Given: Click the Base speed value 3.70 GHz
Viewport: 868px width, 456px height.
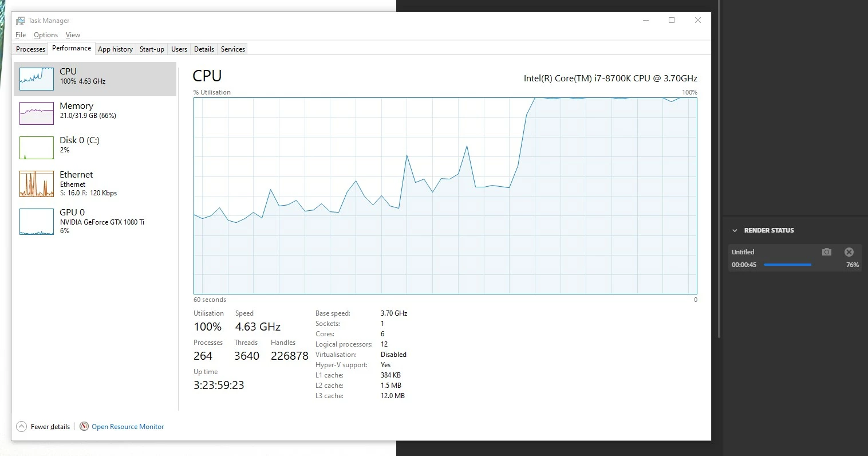Looking at the screenshot, I should pyautogui.click(x=394, y=313).
